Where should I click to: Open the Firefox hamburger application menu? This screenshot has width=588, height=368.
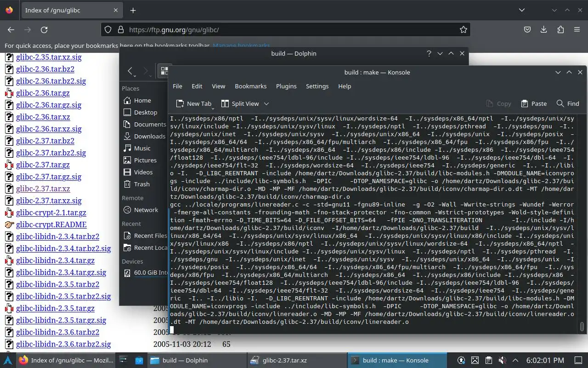coord(577,29)
